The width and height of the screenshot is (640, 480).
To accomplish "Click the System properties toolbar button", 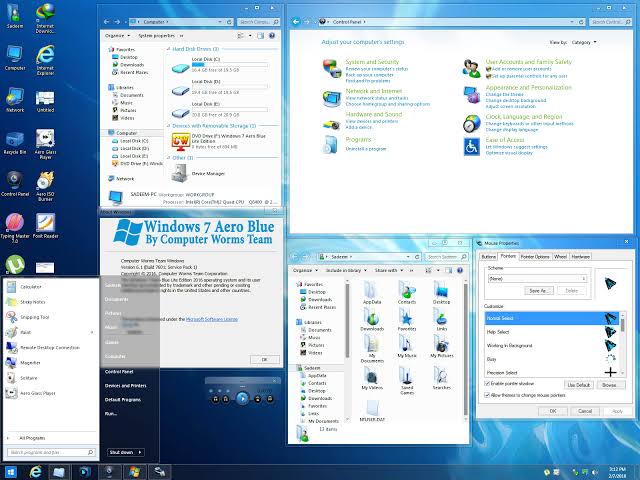I will [x=156, y=36].
